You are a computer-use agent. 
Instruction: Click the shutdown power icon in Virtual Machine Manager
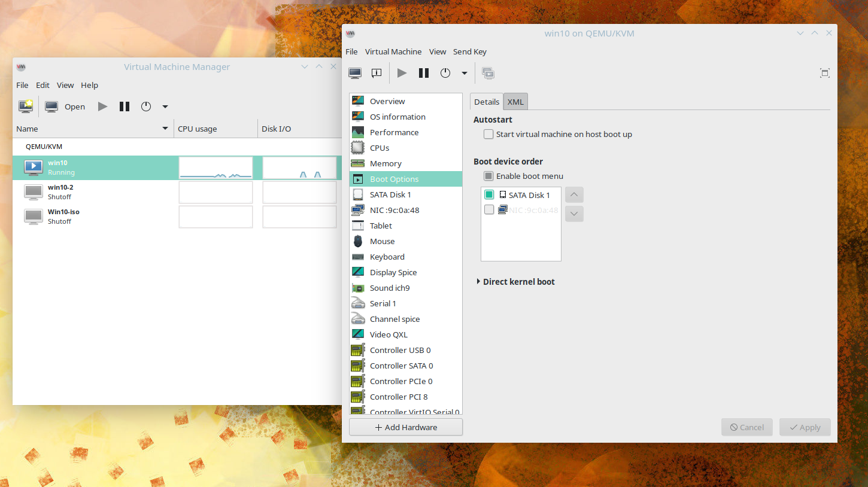click(x=146, y=106)
